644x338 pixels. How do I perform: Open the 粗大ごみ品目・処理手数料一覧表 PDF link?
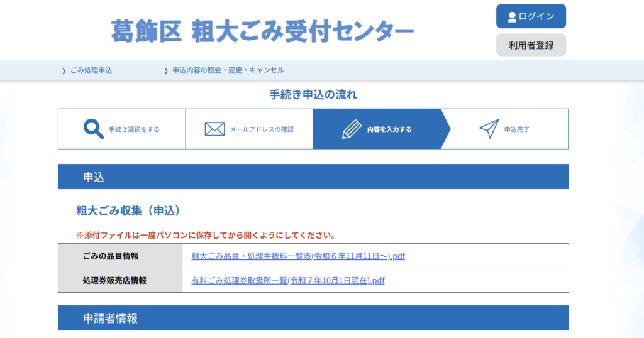click(x=297, y=256)
